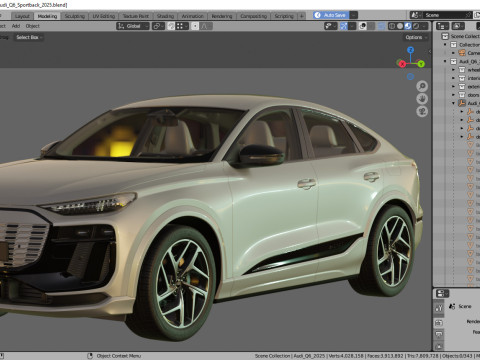This screenshot has width=480, height=360.
Task: Switch to the Rendering workspace tab
Action: click(222, 16)
